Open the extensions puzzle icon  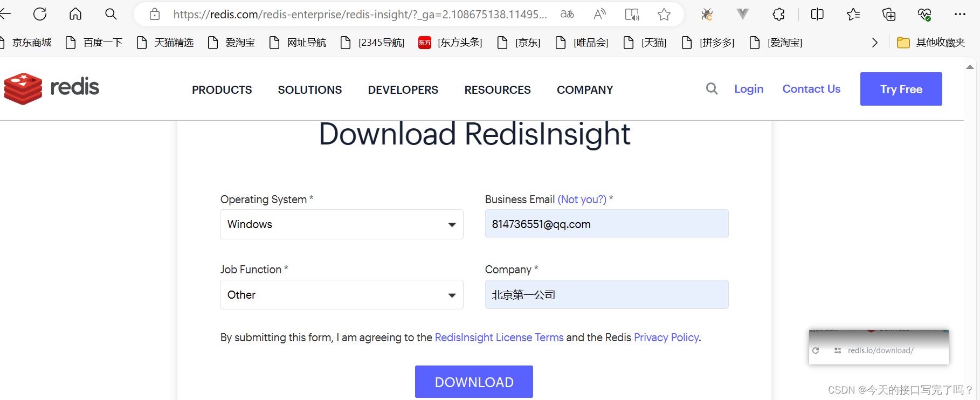(x=778, y=15)
